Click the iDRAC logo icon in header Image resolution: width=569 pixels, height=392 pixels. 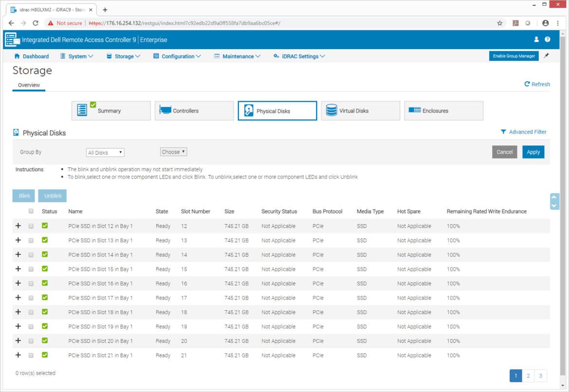12,39
